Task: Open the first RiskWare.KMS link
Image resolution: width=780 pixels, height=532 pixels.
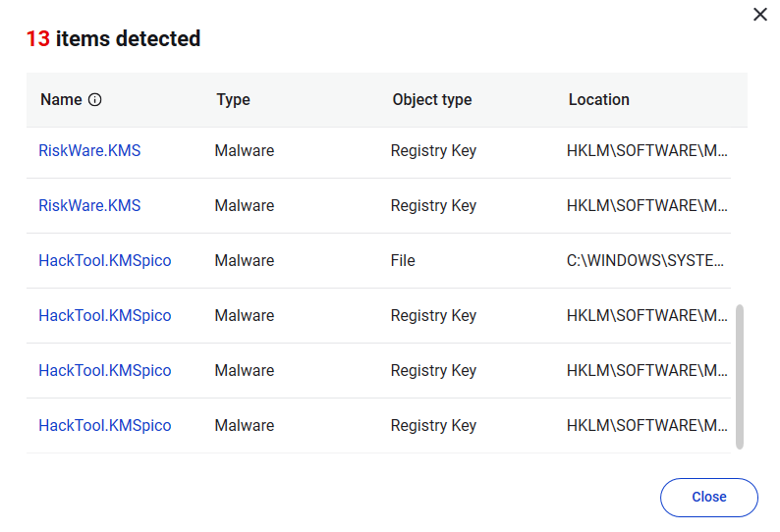Action: coord(89,151)
